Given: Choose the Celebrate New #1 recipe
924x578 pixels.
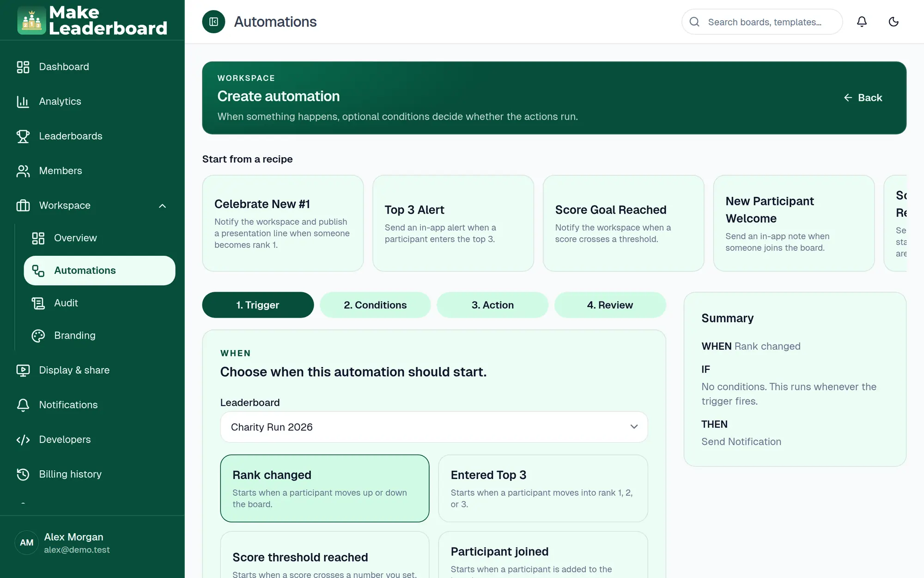Looking at the screenshot, I should (x=283, y=223).
